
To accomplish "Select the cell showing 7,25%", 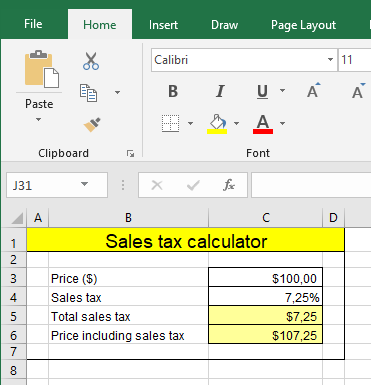I will (x=266, y=297).
